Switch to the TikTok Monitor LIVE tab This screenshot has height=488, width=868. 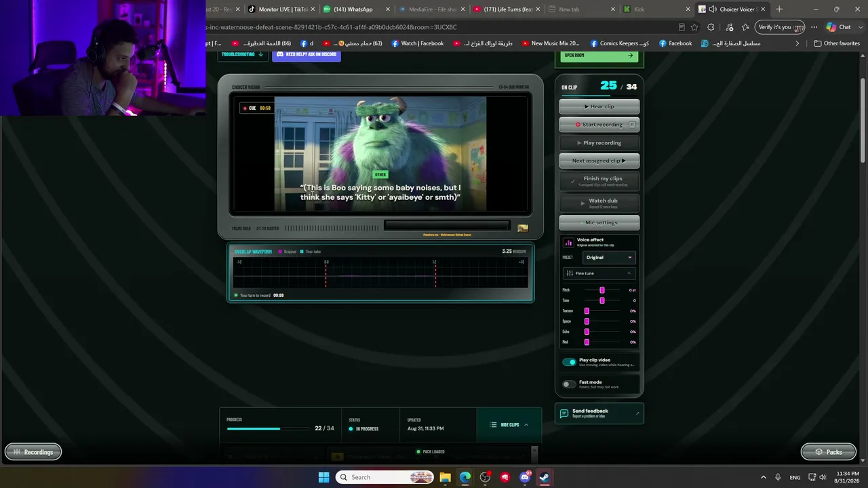279,9
